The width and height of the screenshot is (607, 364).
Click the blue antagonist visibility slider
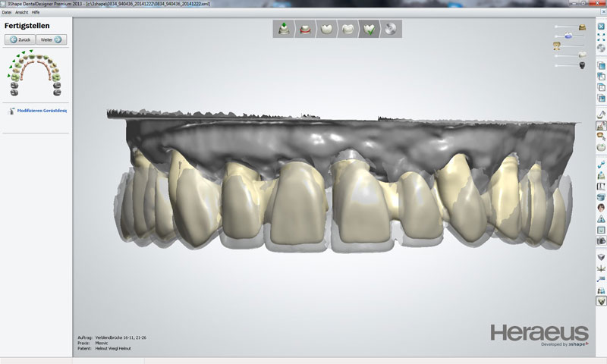click(568, 36)
